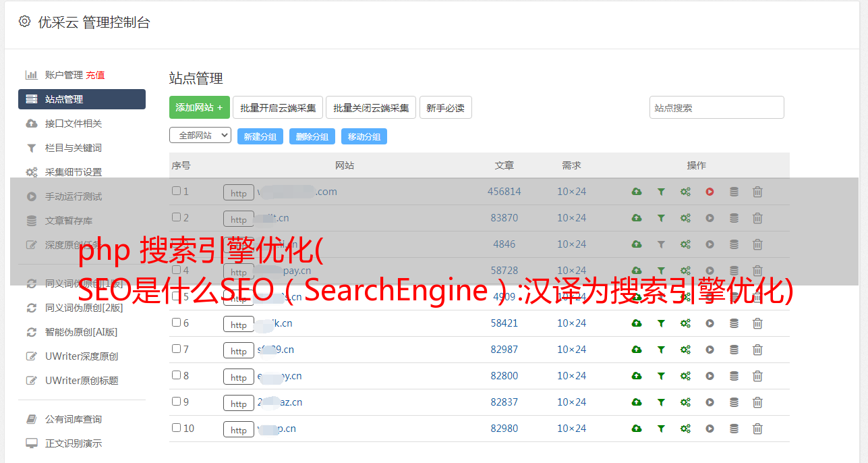Click cloud upload icon in row 10

637,429
